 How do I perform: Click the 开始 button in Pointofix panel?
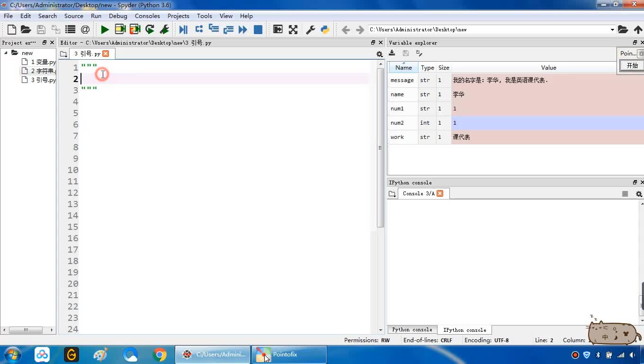(x=632, y=65)
